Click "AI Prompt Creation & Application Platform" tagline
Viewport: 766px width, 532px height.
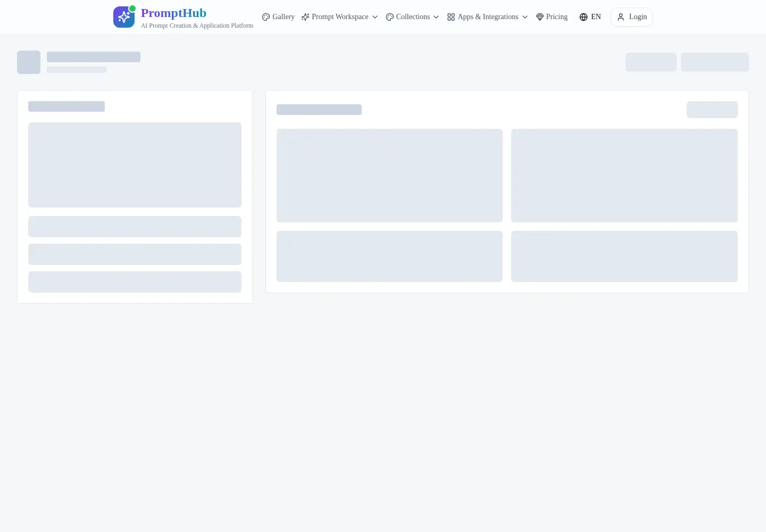197,26
